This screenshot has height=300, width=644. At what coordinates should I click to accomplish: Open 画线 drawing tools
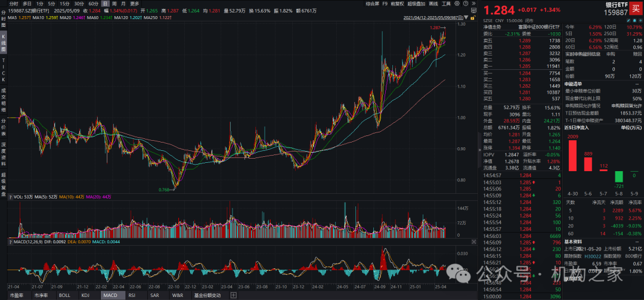click(434, 4)
